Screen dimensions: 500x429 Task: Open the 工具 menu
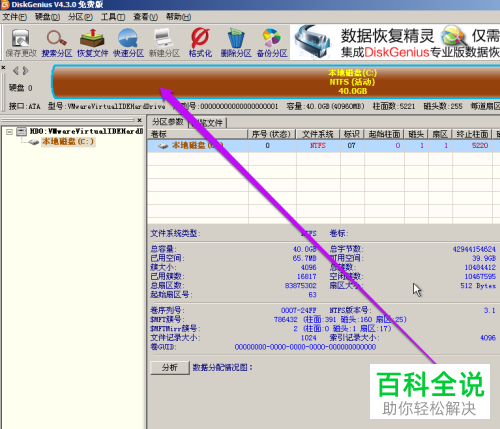tap(113, 17)
